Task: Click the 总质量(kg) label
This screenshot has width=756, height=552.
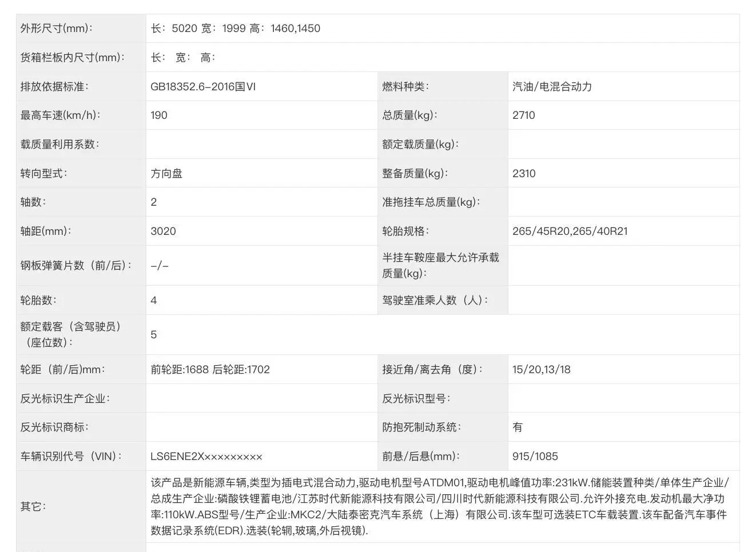Action: [409, 115]
